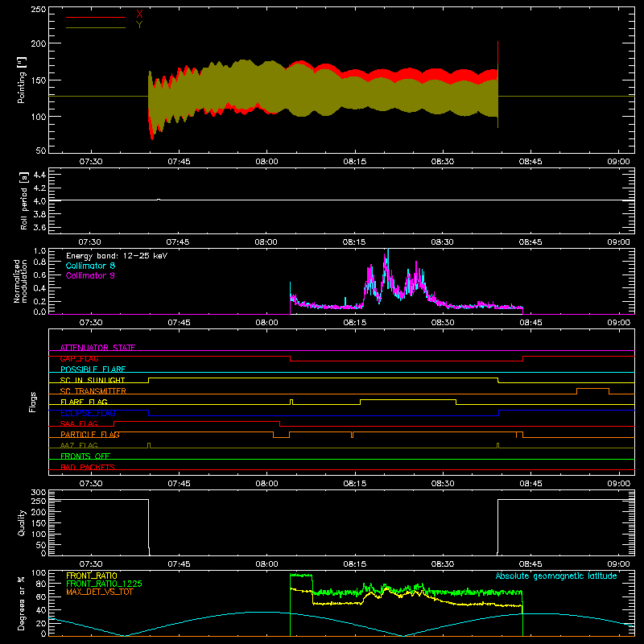Click the PARTICLE_FLAG dip near 08:02
The width and height of the screenshot is (644, 644).
coord(281,437)
